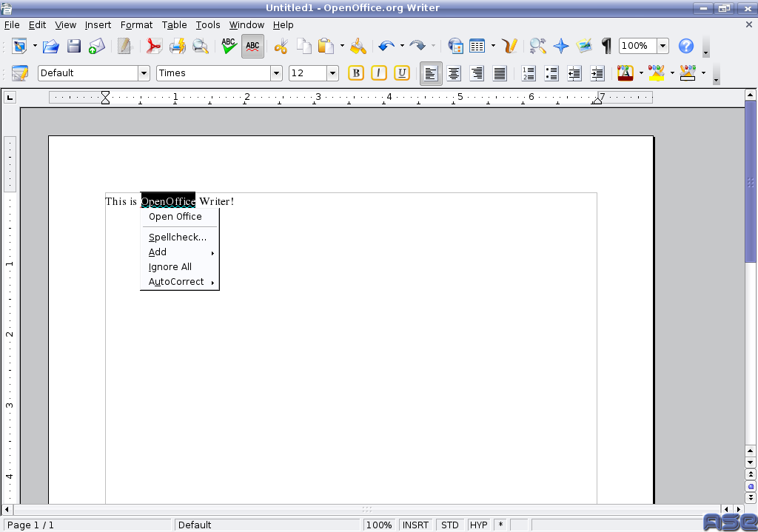Expand Font Size 12 dropdown
This screenshot has height=532, width=758.
tap(332, 73)
